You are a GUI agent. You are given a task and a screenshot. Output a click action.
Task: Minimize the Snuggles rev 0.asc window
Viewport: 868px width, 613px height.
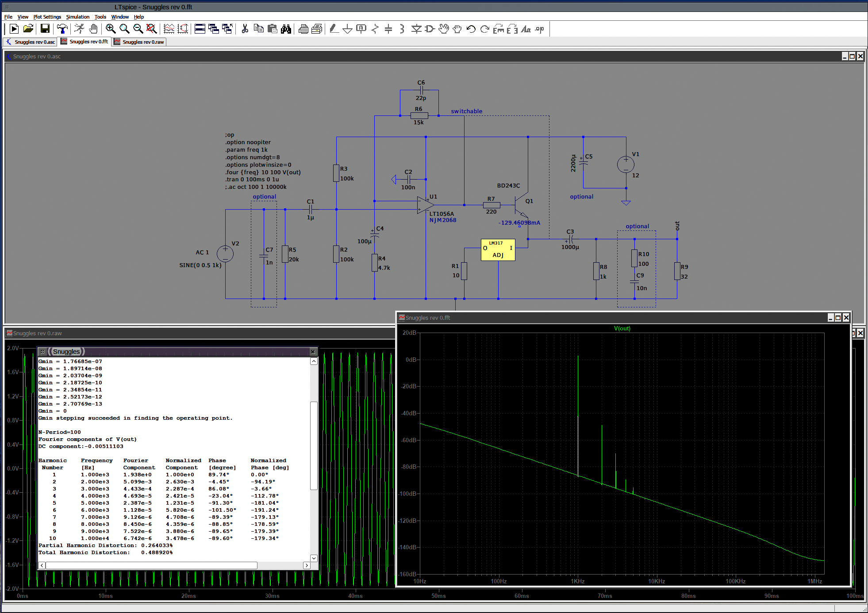845,56
